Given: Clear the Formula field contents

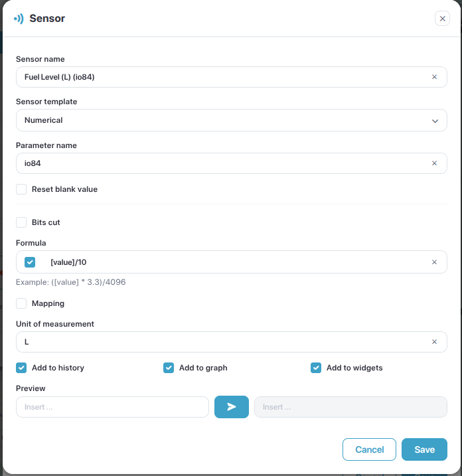Looking at the screenshot, I should click(x=434, y=262).
